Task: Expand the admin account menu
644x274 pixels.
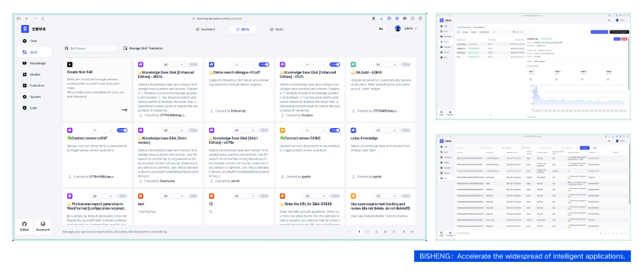Action: point(406,29)
